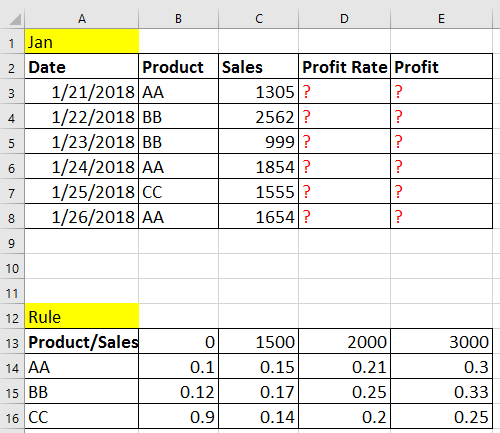Click the AA rate 0.21 cell
The image size is (500, 433).
point(344,366)
